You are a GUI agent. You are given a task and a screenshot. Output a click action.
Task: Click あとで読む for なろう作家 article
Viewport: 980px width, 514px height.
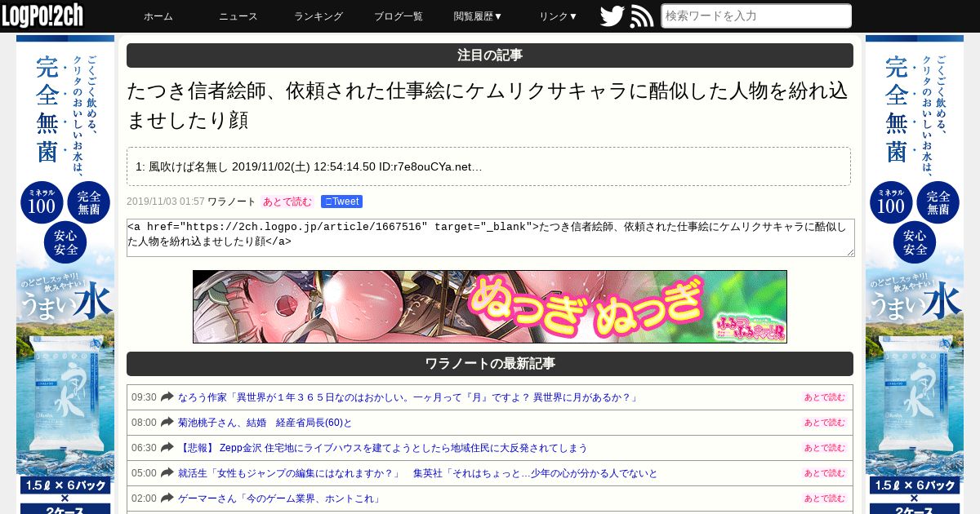825,397
